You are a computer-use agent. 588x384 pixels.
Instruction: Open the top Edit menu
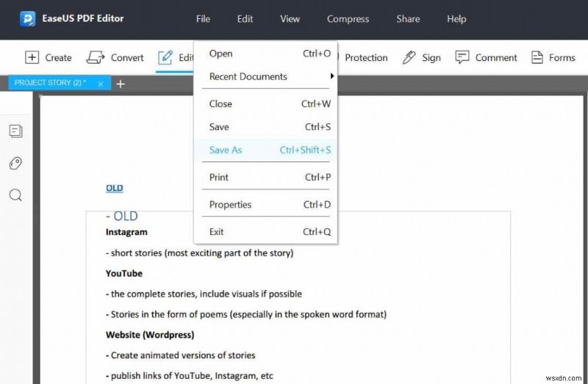click(x=245, y=19)
